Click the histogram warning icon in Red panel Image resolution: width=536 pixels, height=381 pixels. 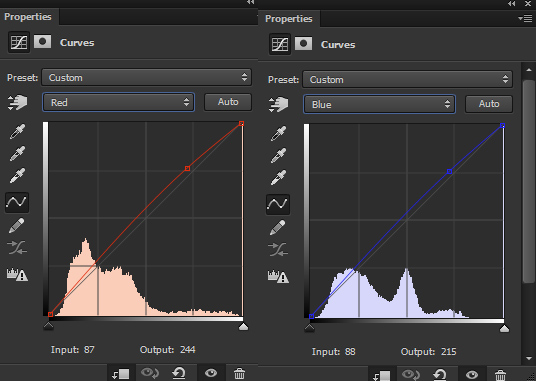point(17,275)
